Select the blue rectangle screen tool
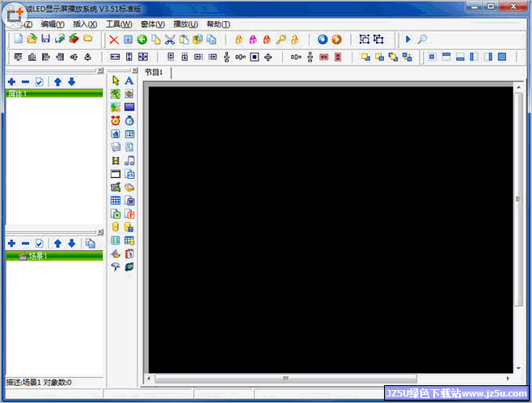Image resolution: width=532 pixels, height=403 pixels. coord(129,108)
